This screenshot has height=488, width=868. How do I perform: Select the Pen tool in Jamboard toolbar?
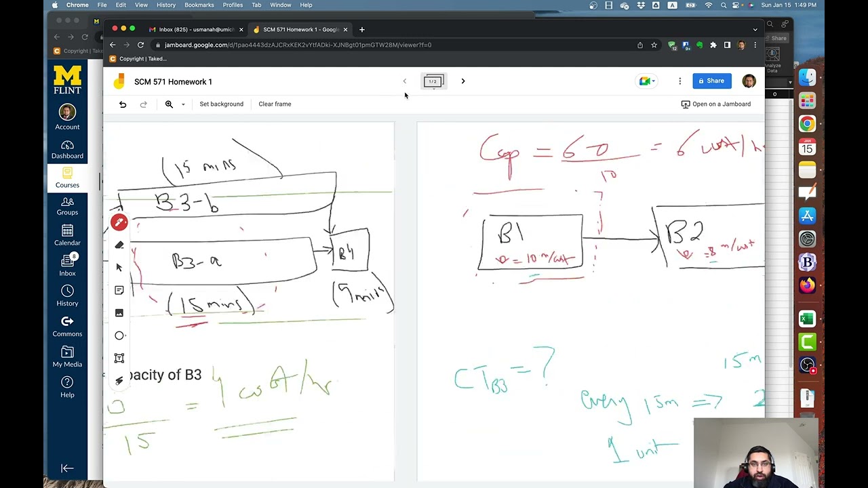[119, 222]
